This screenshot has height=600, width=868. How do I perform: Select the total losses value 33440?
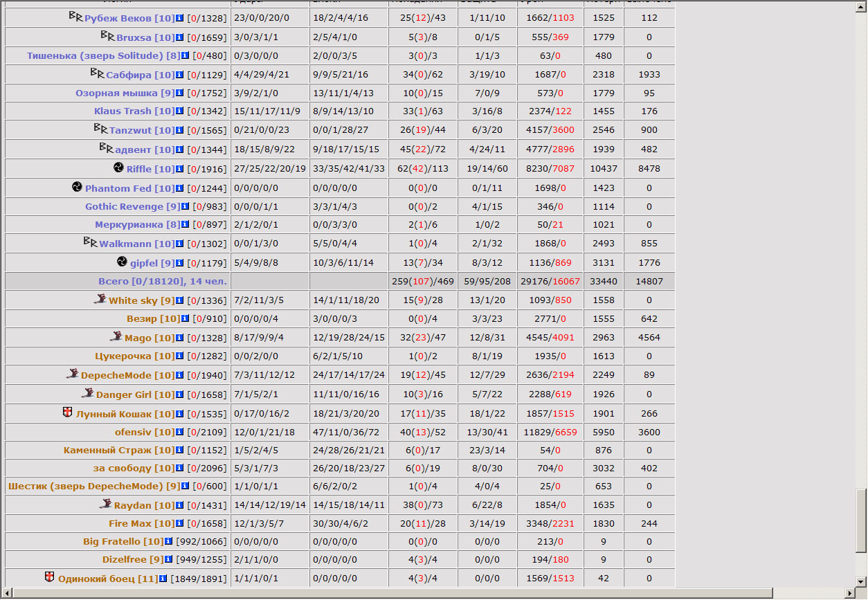[604, 281]
